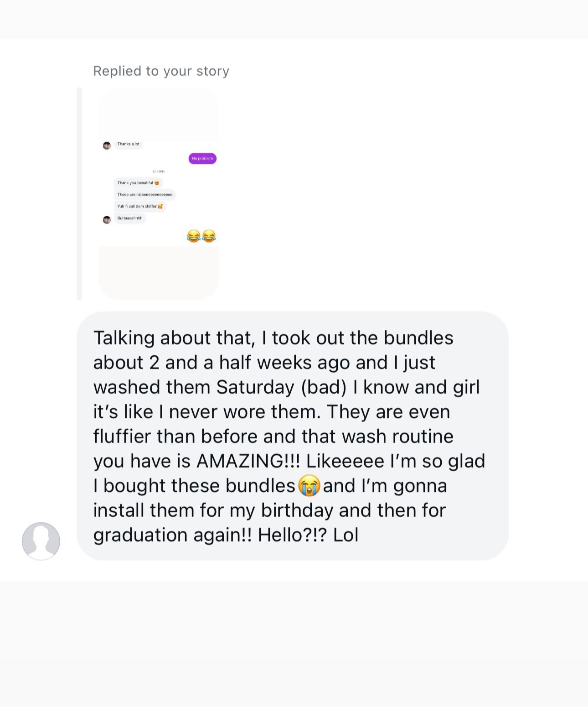The height and width of the screenshot is (707, 588).
Task: Tap the "Buttaaaahhhh" message bubble
Action: (130, 218)
